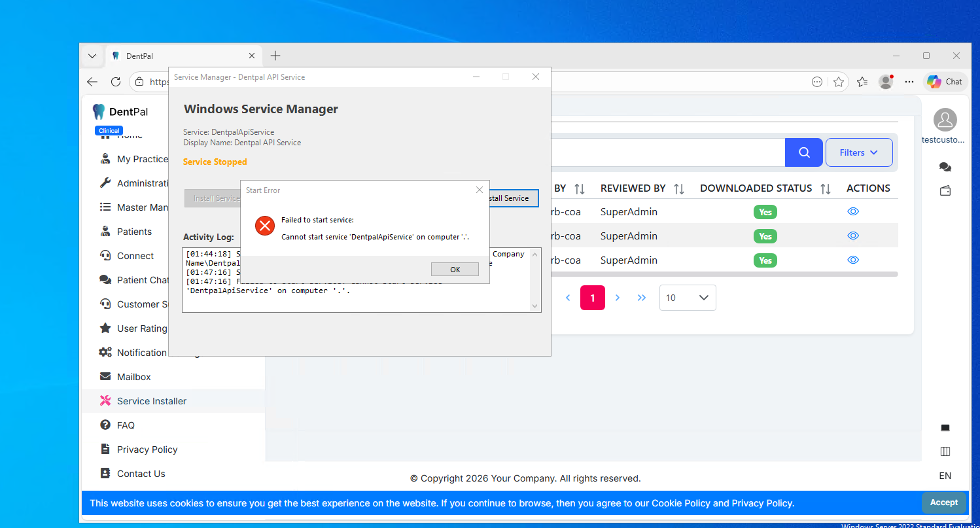Click the magnifier search button

(804, 152)
